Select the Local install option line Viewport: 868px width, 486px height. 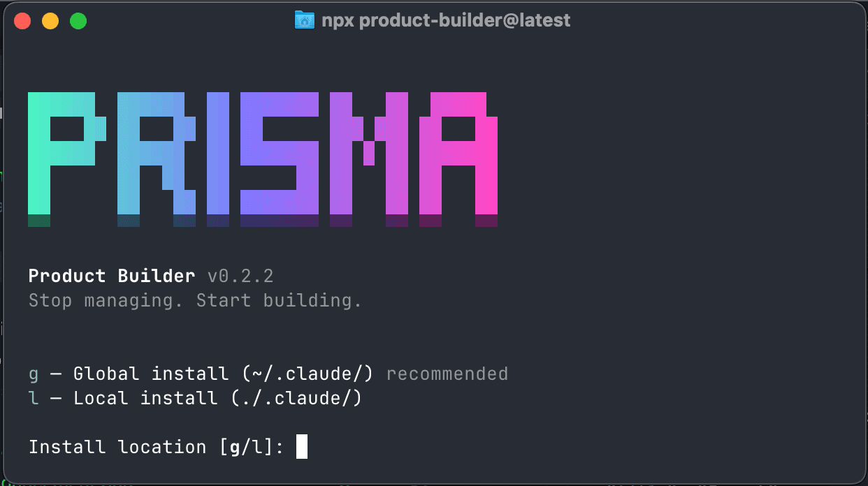[x=196, y=398]
